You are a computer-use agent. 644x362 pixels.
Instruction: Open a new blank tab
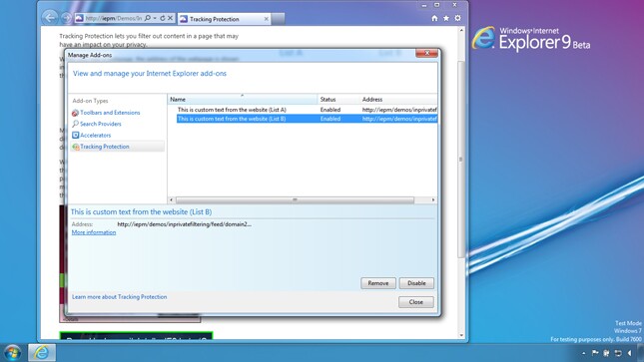(278, 19)
